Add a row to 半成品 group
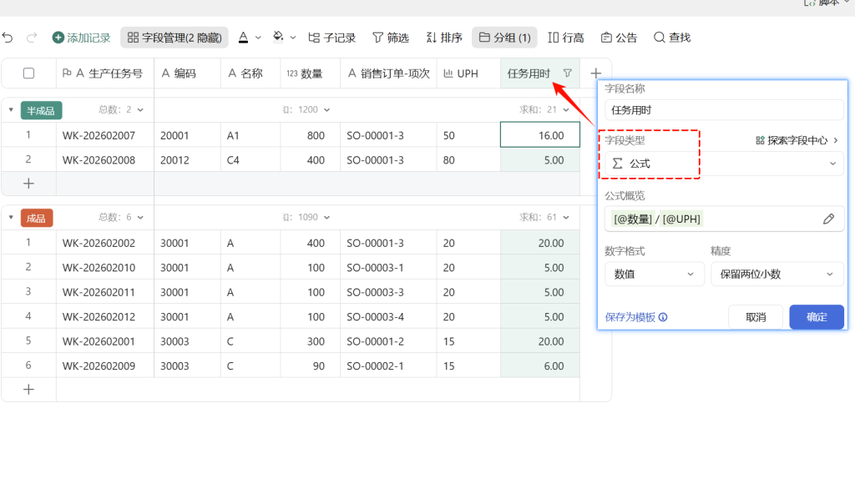 pyautogui.click(x=29, y=184)
